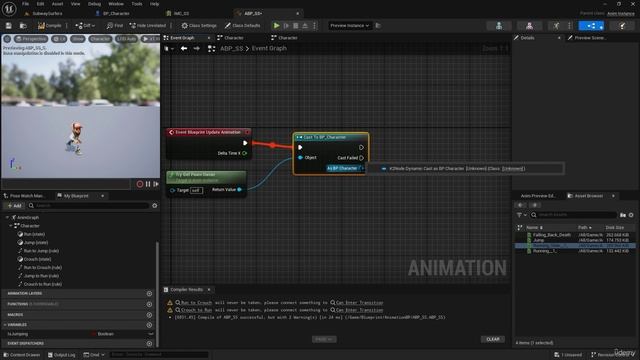640x360 pixels.
Task: Click the viewport record button
Action: pos(140,184)
